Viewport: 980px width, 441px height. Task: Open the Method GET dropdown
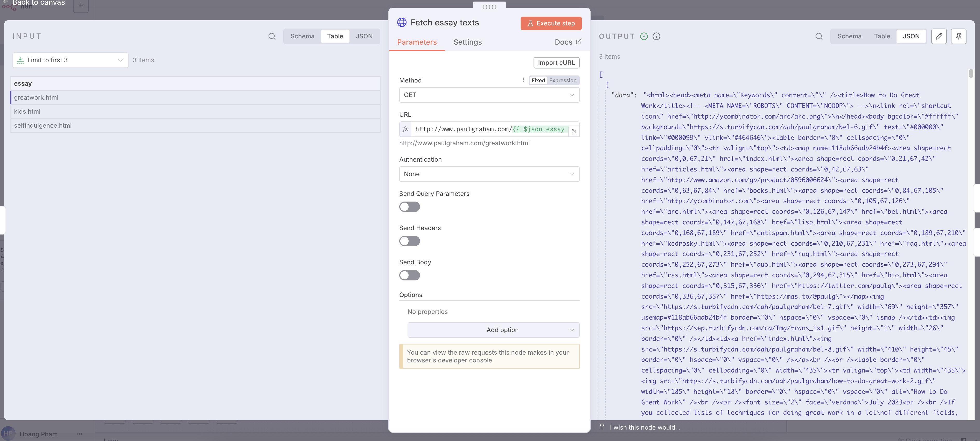[x=489, y=95]
